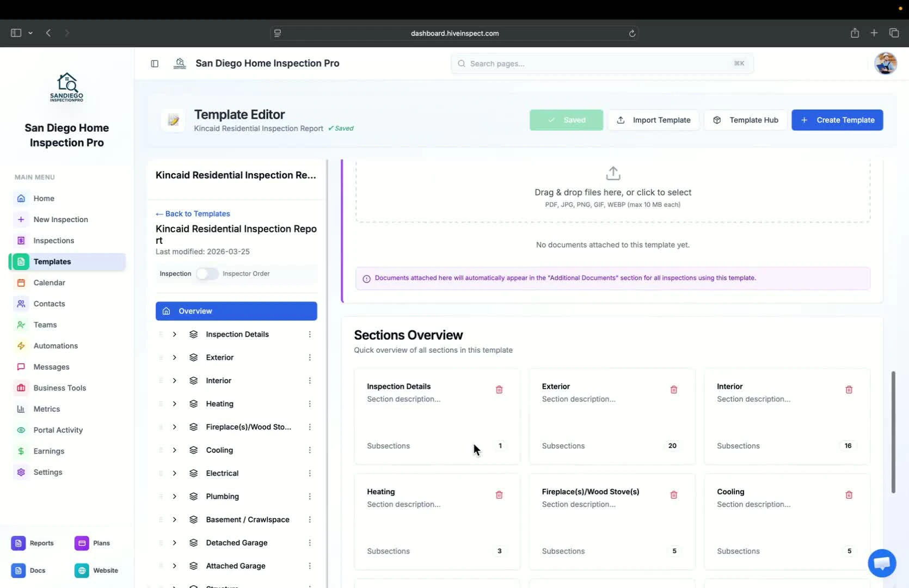
Task: Click trash icon on Cooling card
Action: point(849,495)
